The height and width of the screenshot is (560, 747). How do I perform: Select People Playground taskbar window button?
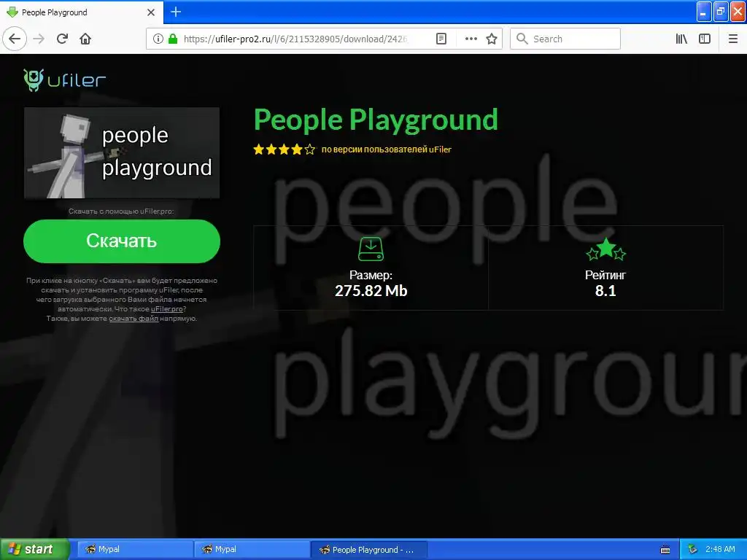(x=368, y=549)
